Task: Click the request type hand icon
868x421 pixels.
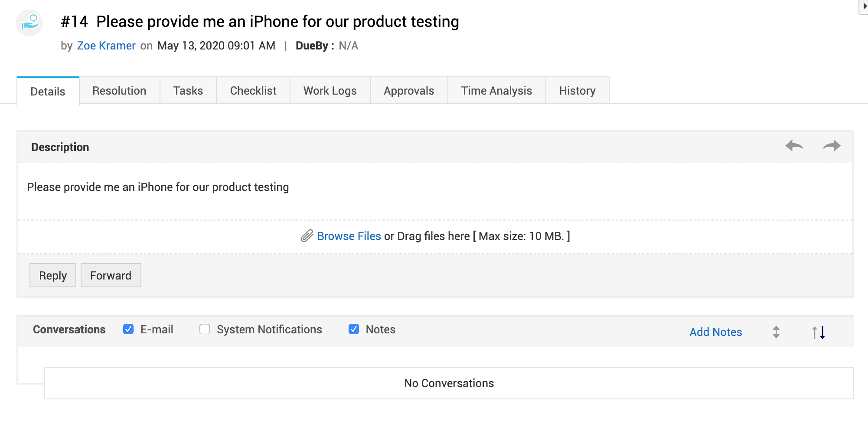Action: [x=29, y=23]
